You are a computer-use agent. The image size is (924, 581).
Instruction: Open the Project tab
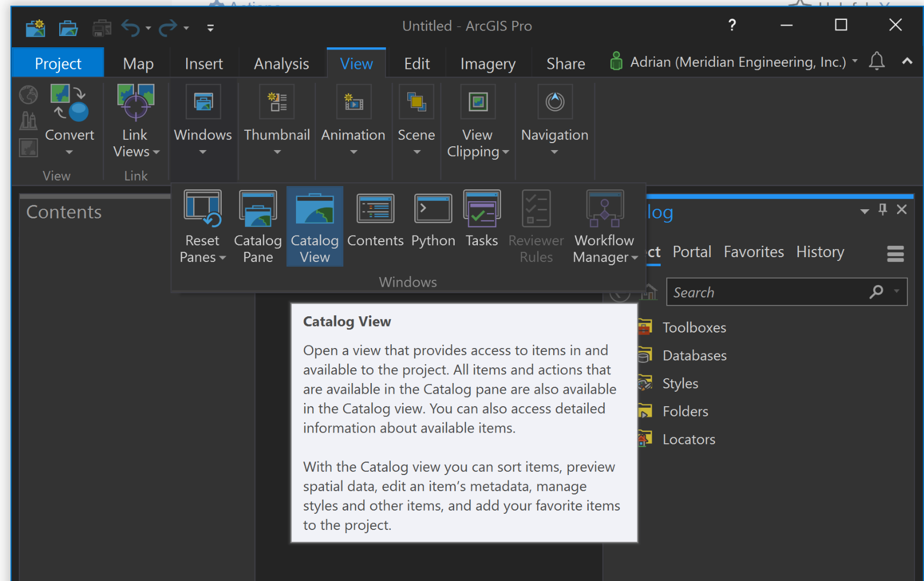58,63
